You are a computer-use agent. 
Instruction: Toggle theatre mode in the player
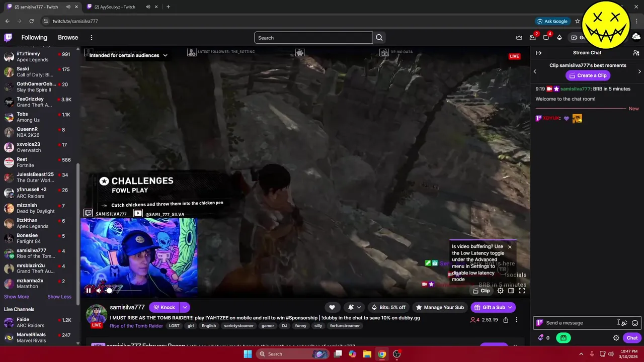coord(511,291)
